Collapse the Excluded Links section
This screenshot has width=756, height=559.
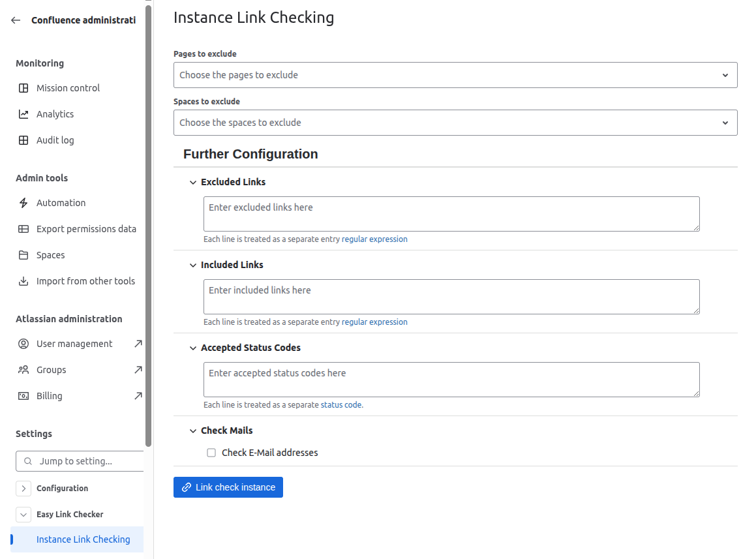193,183
